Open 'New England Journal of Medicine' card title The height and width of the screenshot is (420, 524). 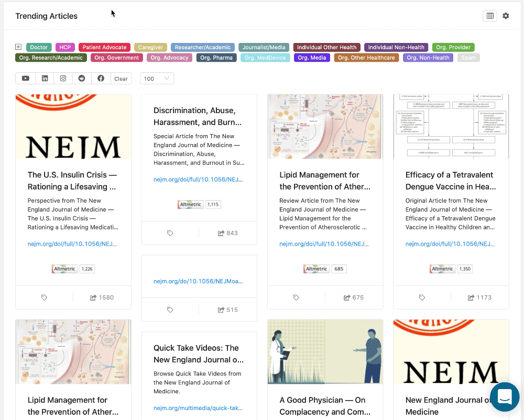[x=448, y=406]
